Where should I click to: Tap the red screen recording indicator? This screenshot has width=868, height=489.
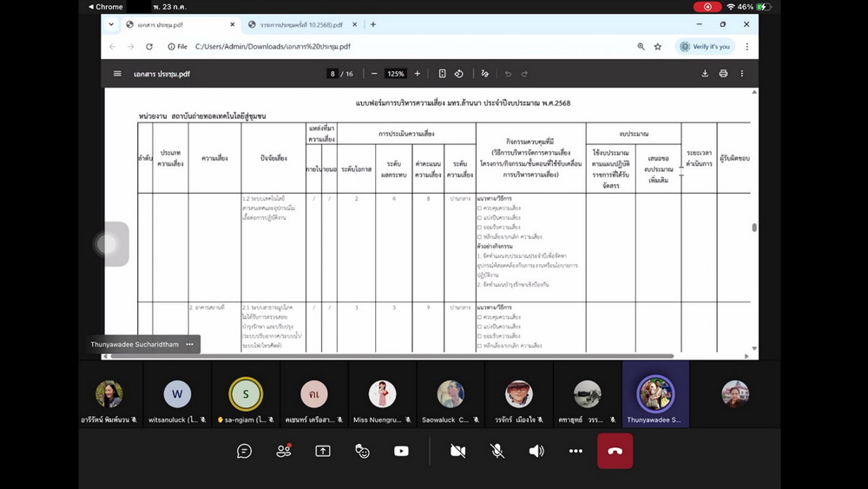707,7
